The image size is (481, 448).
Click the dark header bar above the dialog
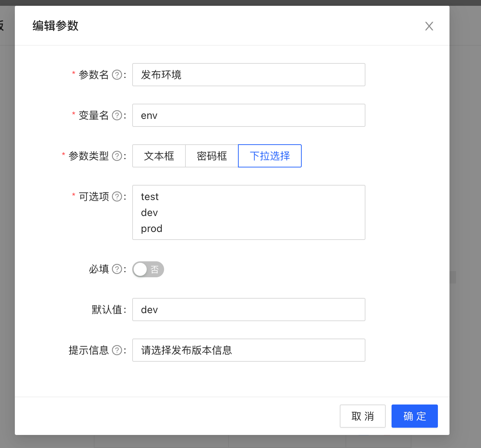click(240, 3)
